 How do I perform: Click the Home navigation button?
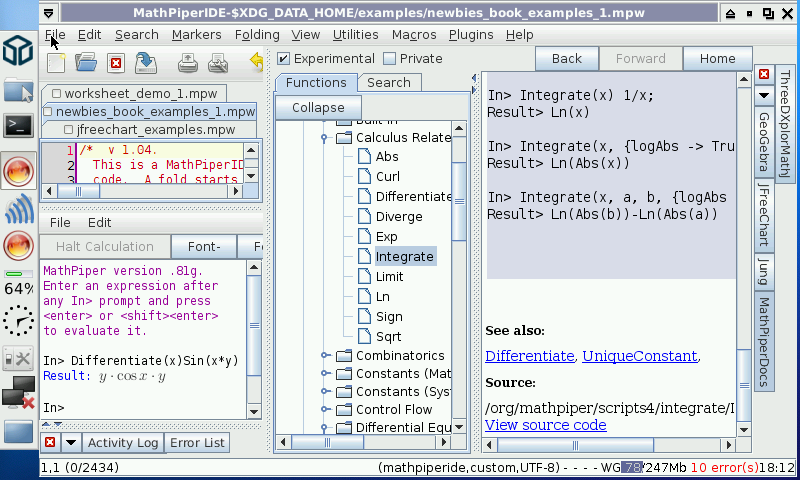pos(717,59)
